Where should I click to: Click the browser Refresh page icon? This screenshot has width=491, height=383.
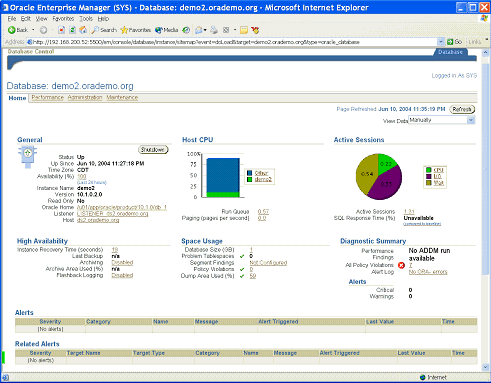coord(72,30)
